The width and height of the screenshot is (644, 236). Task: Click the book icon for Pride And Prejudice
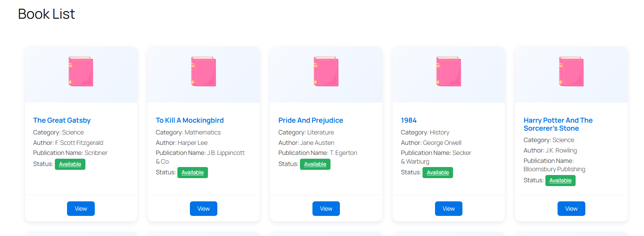326,71
